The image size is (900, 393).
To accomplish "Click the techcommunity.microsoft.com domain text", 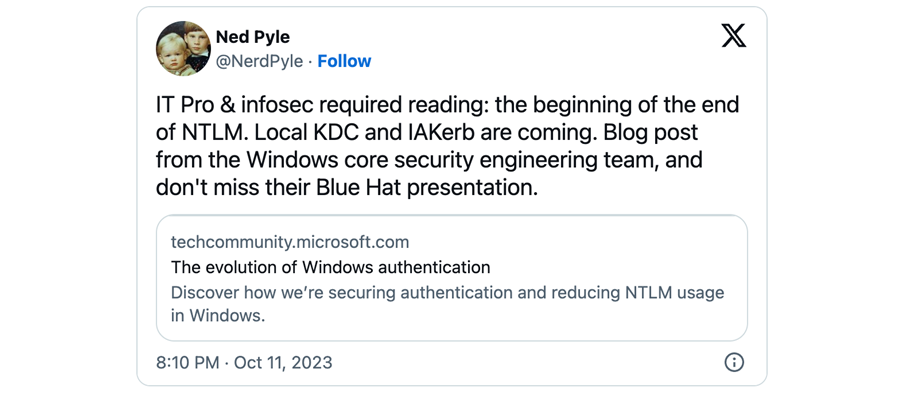I will click(290, 242).
